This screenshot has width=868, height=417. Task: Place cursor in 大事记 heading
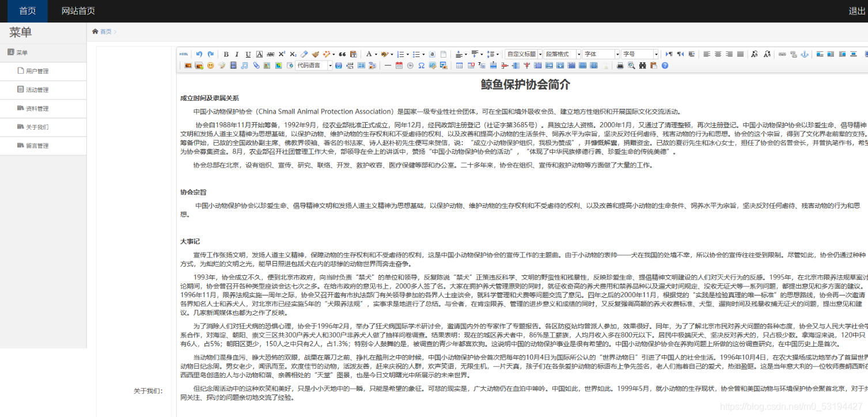point(190,241)
